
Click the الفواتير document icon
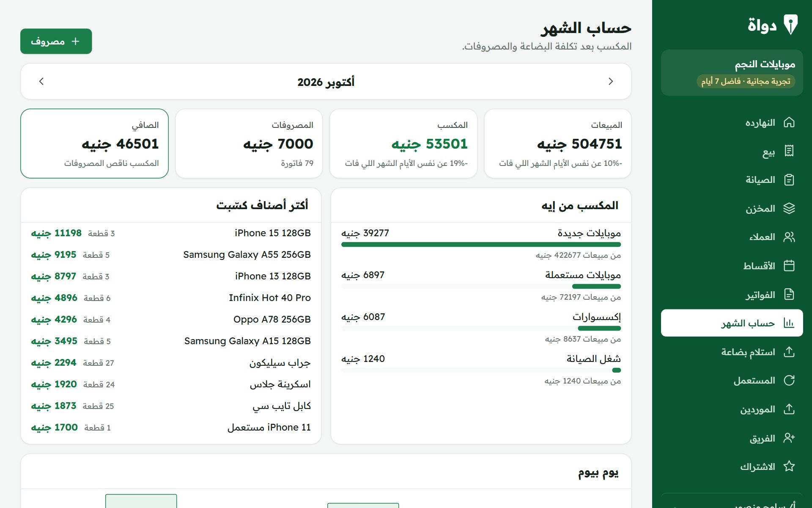789,294
